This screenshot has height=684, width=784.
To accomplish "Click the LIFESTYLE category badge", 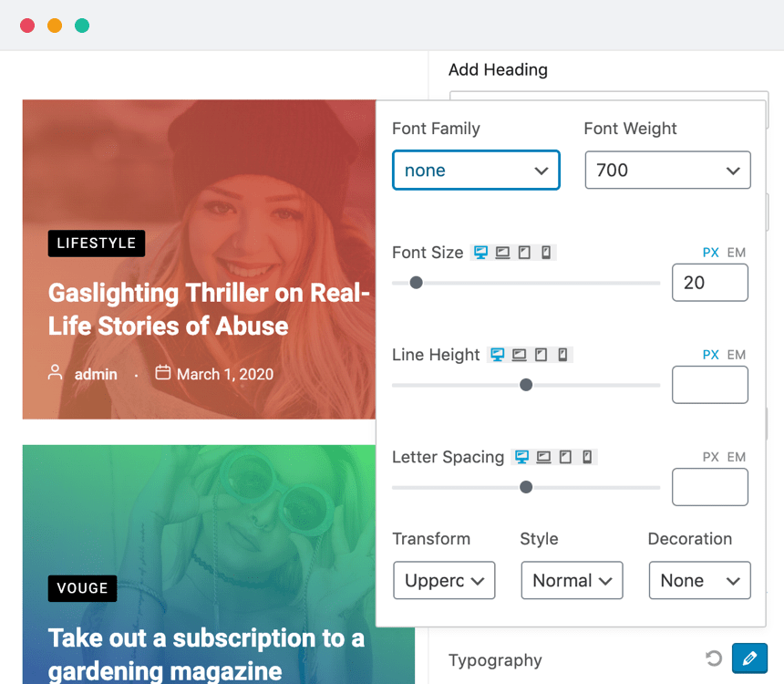I will click(x=97, y=244).
